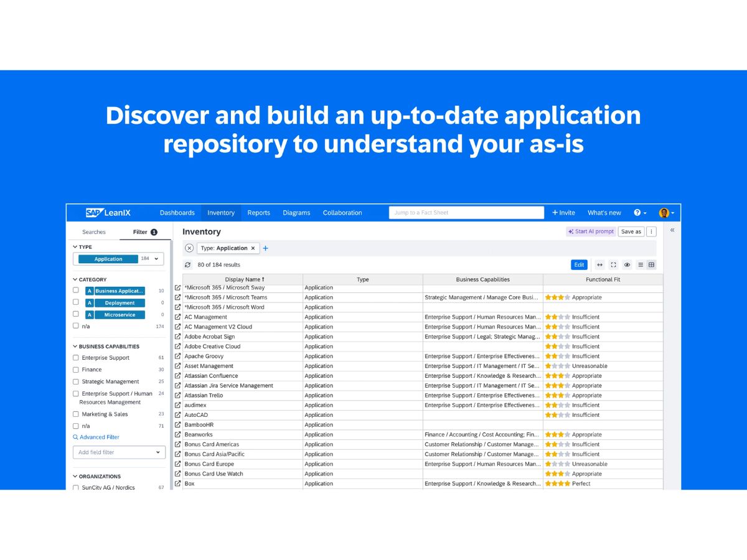Click the Save as button

631,231
